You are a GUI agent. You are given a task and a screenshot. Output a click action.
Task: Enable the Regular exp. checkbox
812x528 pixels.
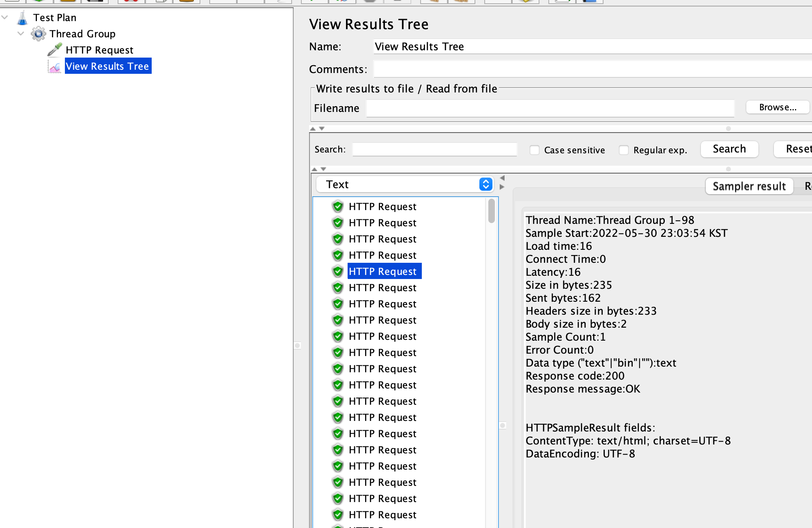click(x=624, y=150)
